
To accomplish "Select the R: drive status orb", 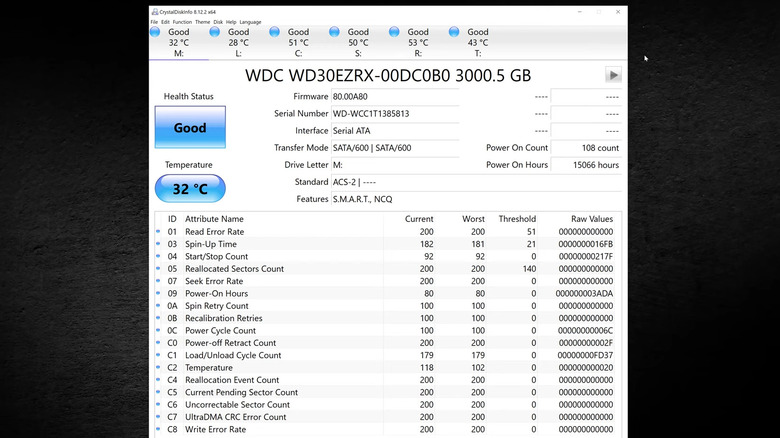I will (x=395, y=33).
